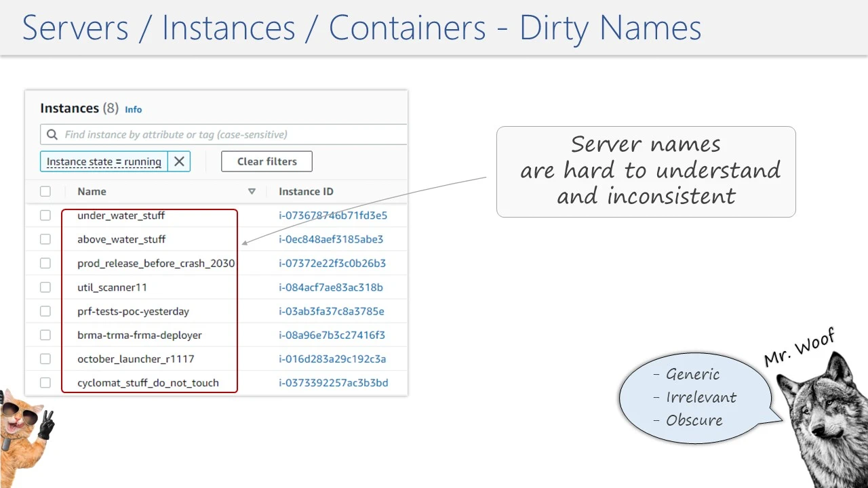Image resolution: width=868 pixels, height=488 pixels.
Task: Open instance ID i-016d283a29c192c3a
Action: (x=332, y=359)
